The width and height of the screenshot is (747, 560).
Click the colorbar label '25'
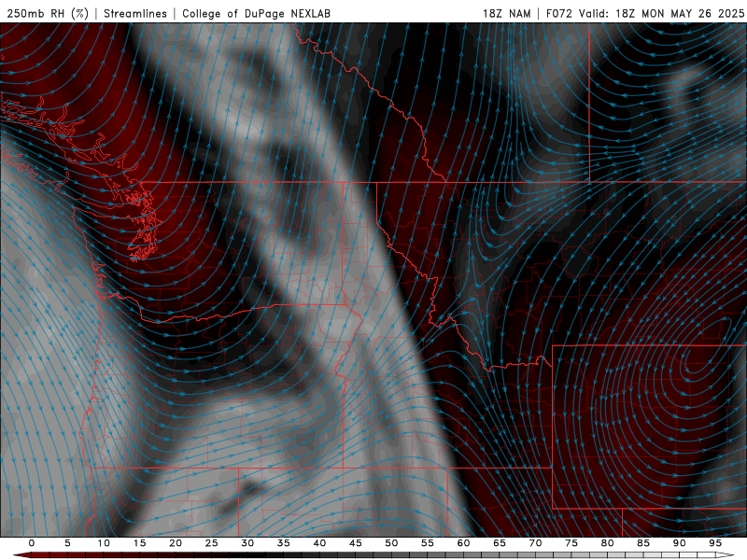[212, 543]
